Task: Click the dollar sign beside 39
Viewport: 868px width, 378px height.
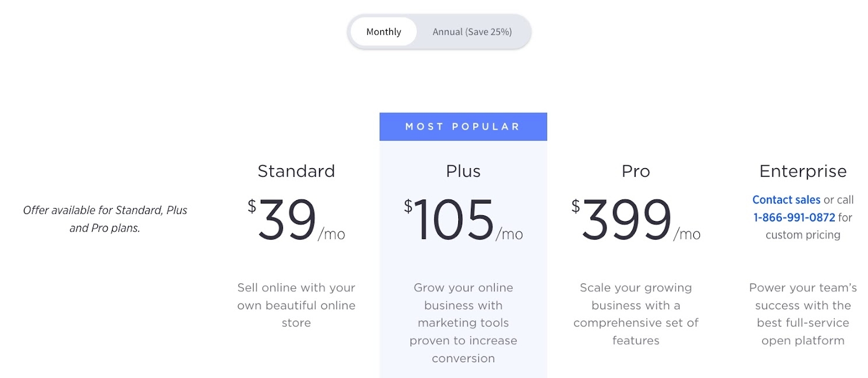Action: coord(252,206)
